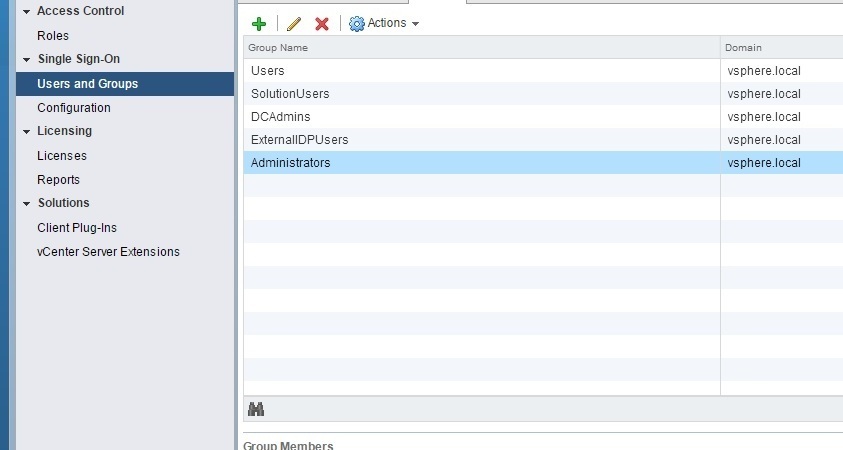Open vCenter Server Extensions
843x450 pixels.
pyautogui.click(x=108, y=252)
